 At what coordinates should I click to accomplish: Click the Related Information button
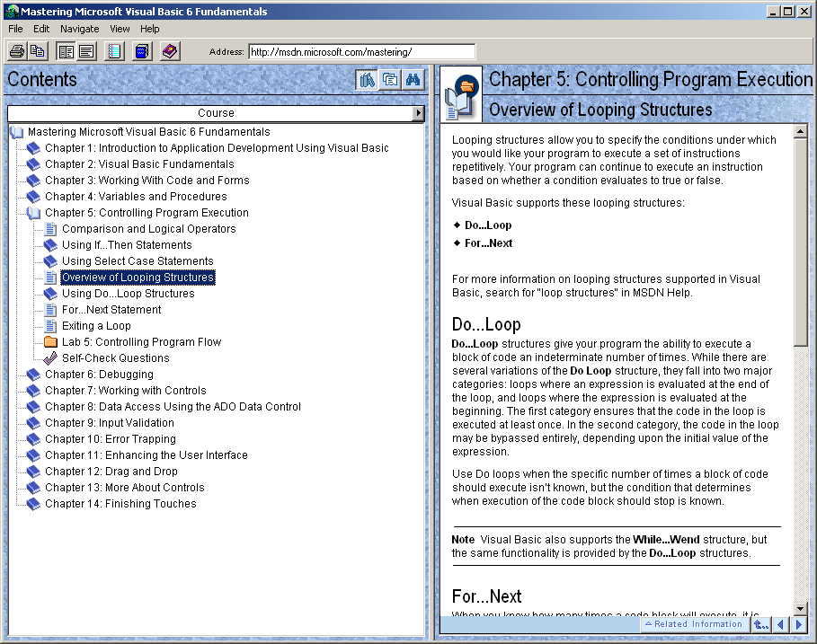[x=694, y=623]
